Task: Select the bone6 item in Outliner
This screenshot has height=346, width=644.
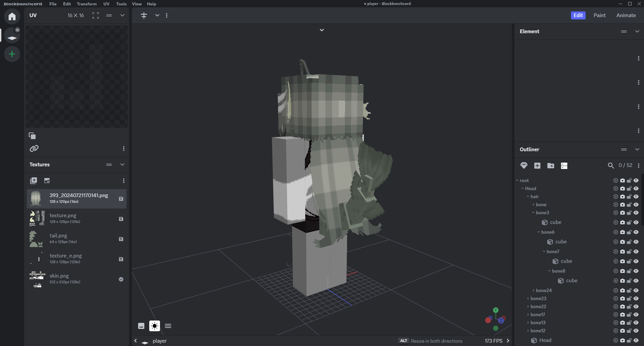Action: pos(548,232)
